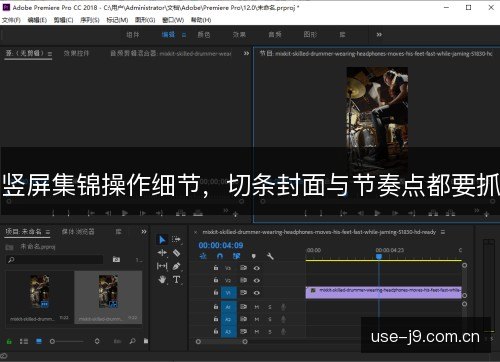This screenshot has width=500, height=362.
Task: Open program monitor button editor plus
Action: coord(486,214)
